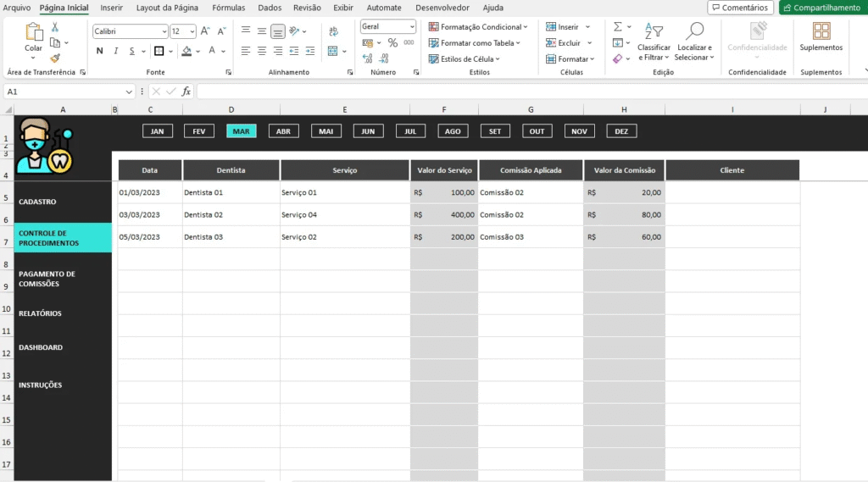Apply percent style formatting
The height and width of the screenshot is (482, 868).
pos(392,43)
